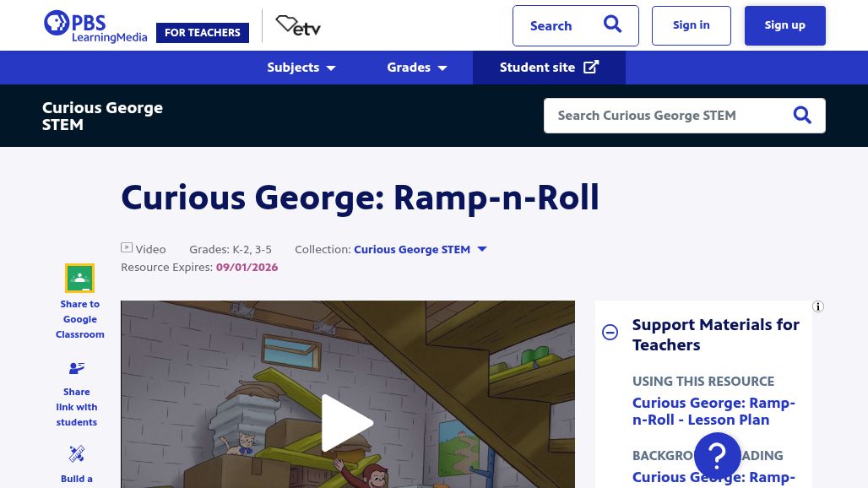The height and width of the screenshot is (488, 868).
Task: Open the collection dropdown arrow after Curious George STEM
Action: tap(482, 249)
